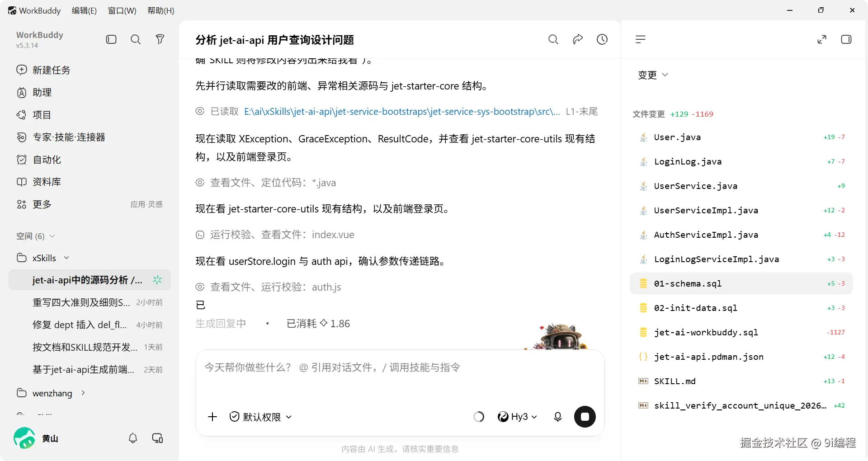Share this conversation with the arrow icon
The height and width of the screenshot is (461, 868).
coord(578,39)
